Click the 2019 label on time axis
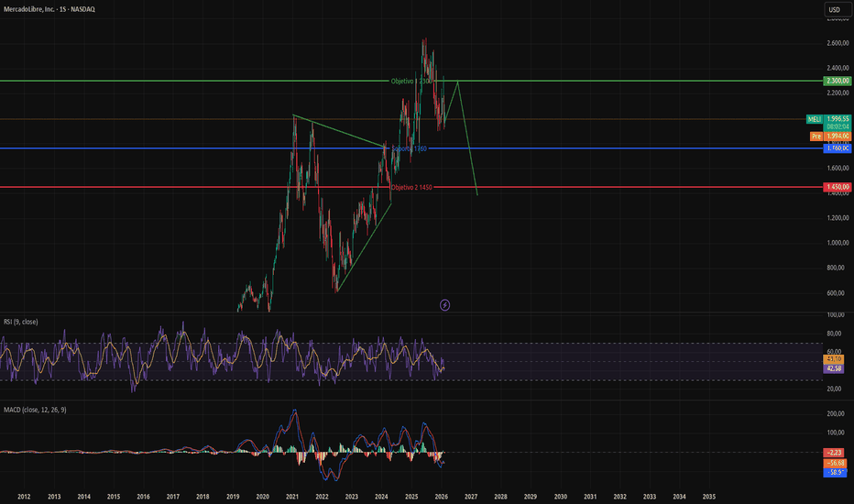The height and width of the screenshot is (504, 854). [x=233, y=497]
